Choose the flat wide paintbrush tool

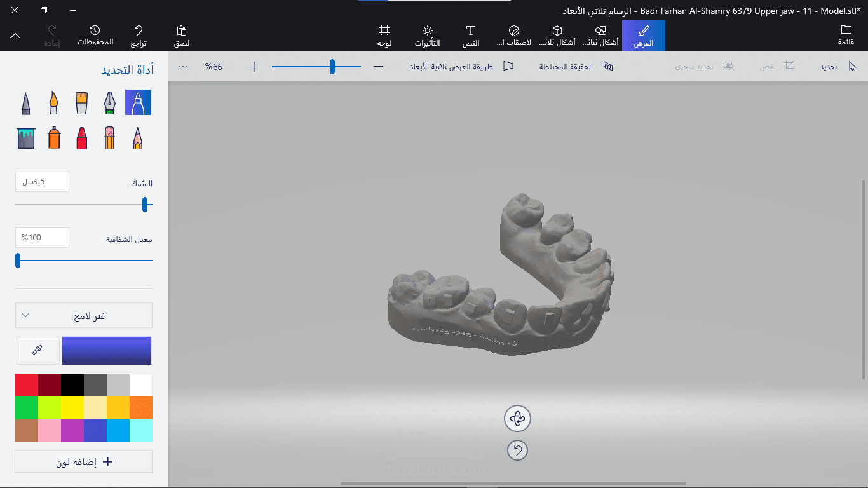(x=81, y=102)
